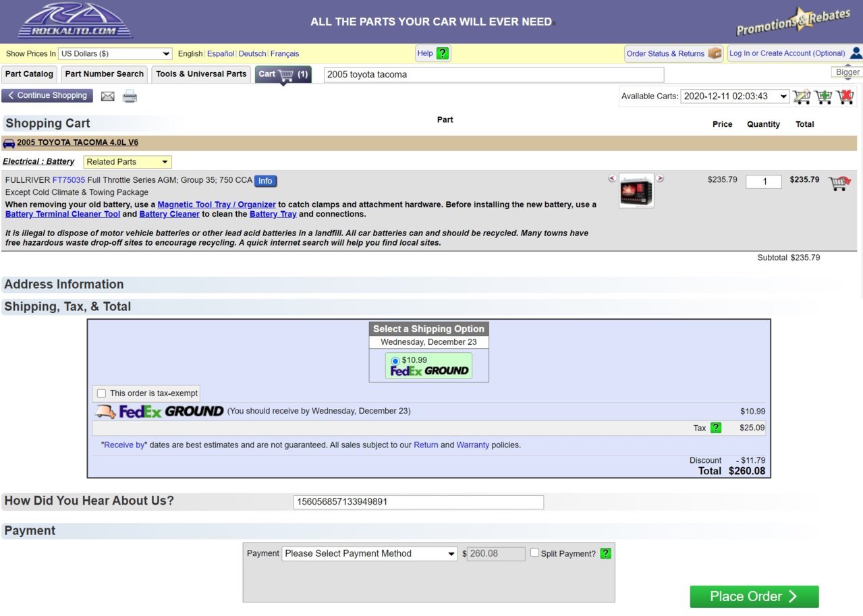The width and height of the screenshot is (863, 616).
Task: Click the Bigger text size button
Action: 848,72
